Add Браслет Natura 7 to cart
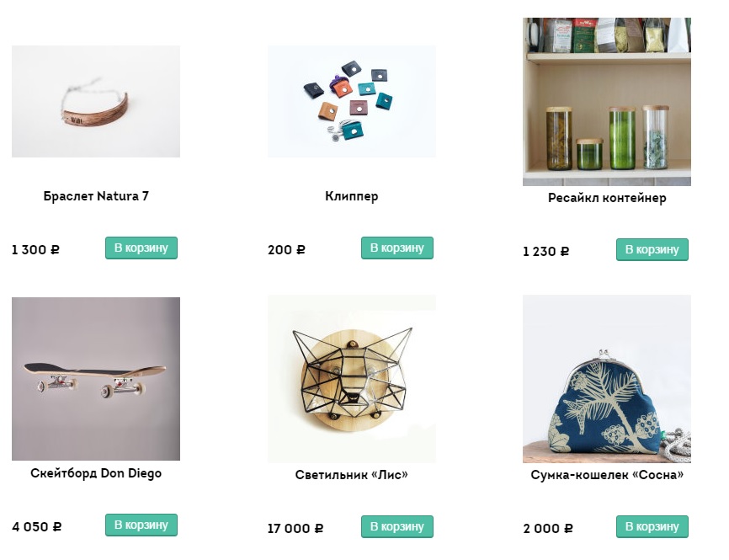The width and height of the screenshot is (729, 560). 141,248
